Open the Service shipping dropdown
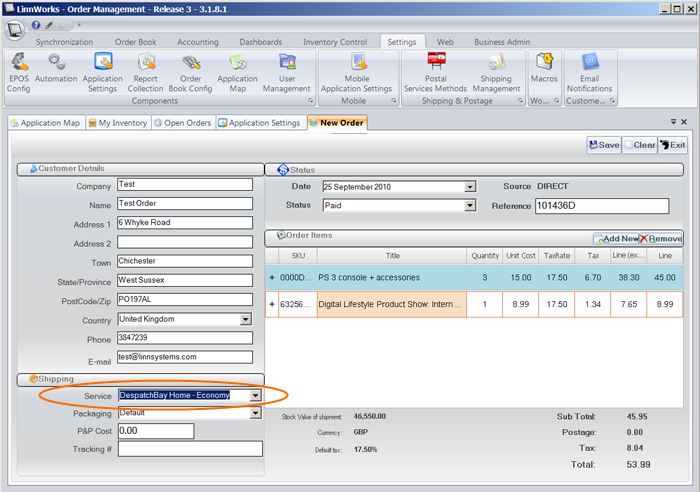The height and width of the screenshot is (492, 700). (x=255, y=395)
